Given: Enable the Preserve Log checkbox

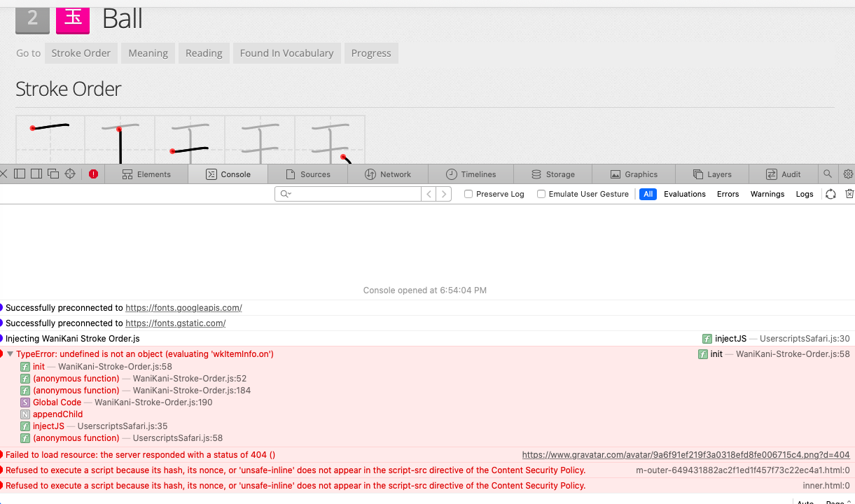Looking at the screenshot, I should coord(468,194).
